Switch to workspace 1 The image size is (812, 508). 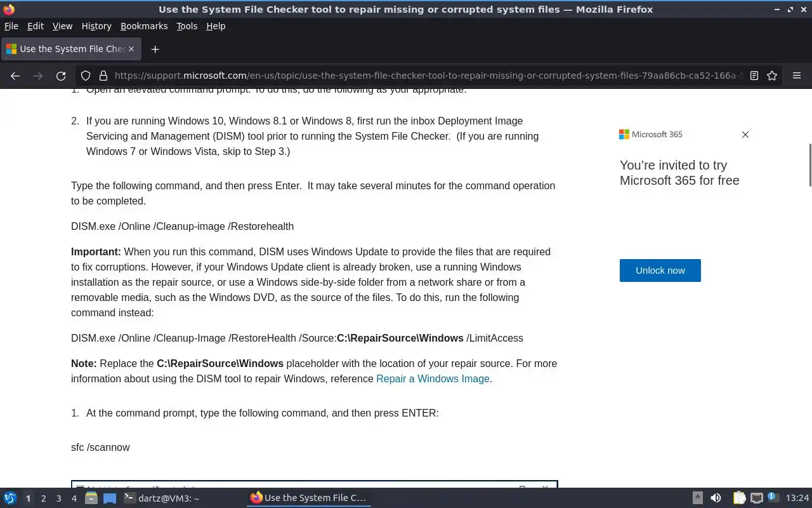28,498
